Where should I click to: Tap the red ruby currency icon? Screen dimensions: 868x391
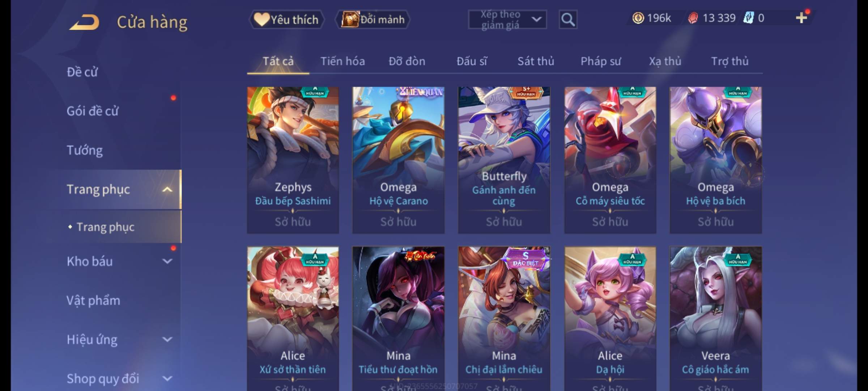[693, 18]
